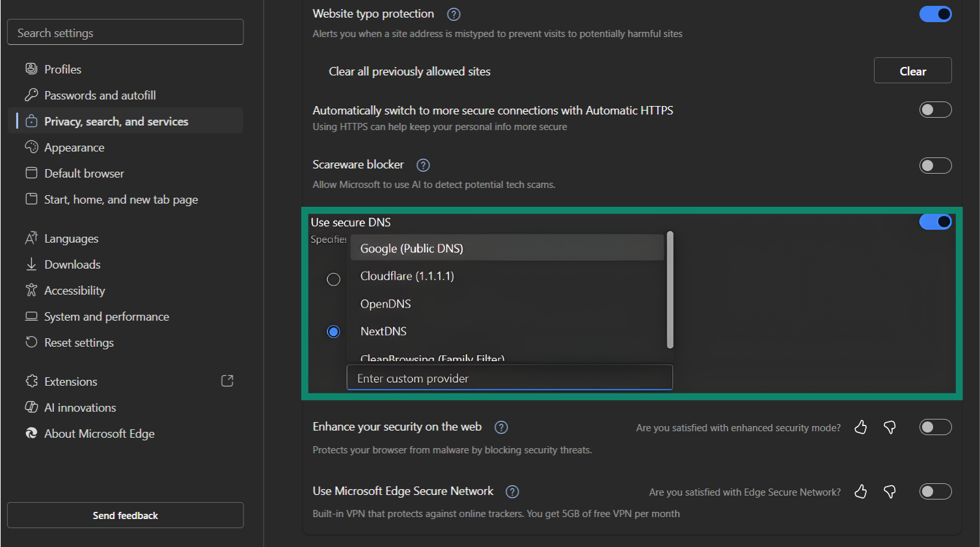The width and height of the screenshot is (980, 547).
Task: Click the Clear button for allowed sites
Action: click(912, 71)
